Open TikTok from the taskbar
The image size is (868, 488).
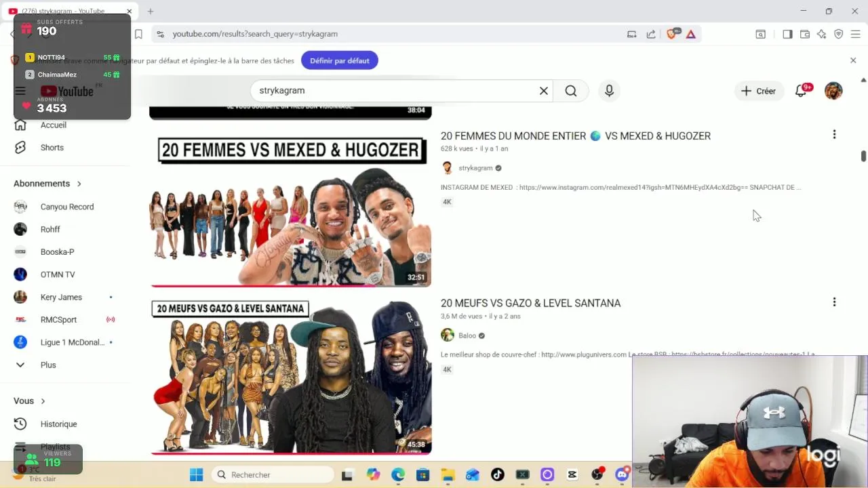[x=498, y=474]
